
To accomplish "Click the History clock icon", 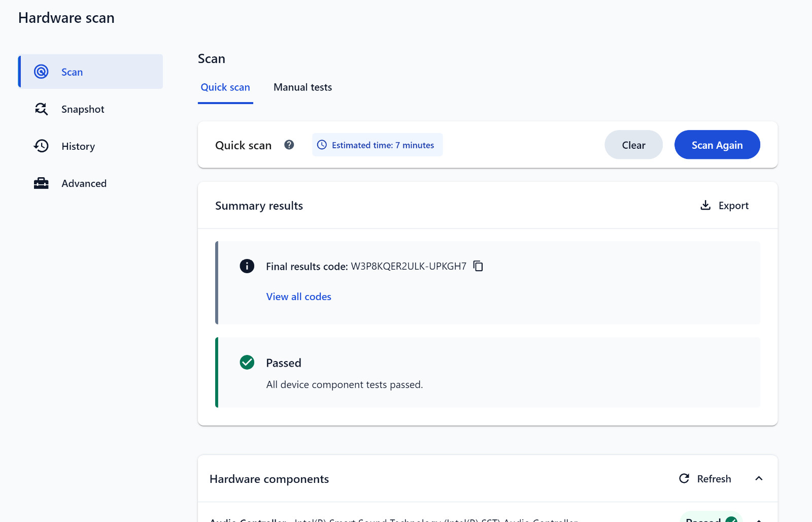I will coord(41,146).
